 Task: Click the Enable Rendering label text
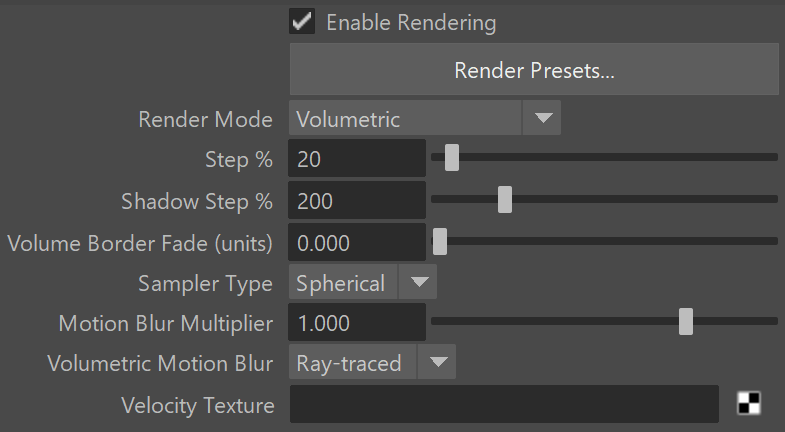[x=411, y=23]
